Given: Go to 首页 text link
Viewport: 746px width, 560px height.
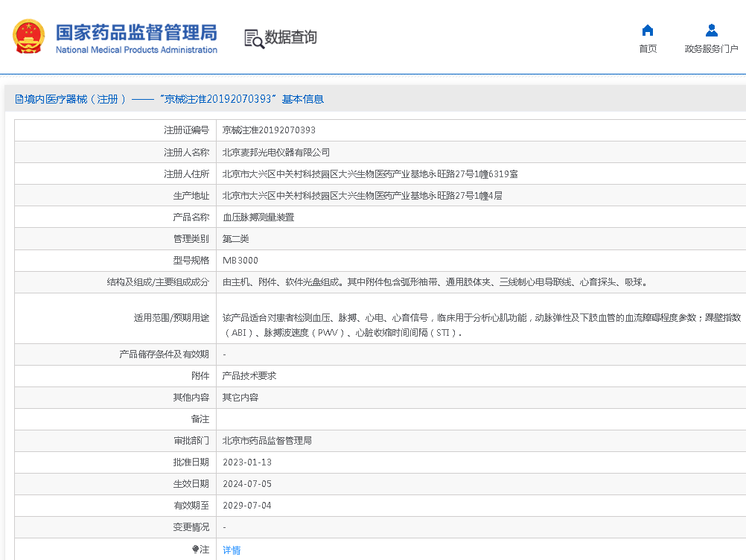Looking at the screenshot, I should pos(648,49).
